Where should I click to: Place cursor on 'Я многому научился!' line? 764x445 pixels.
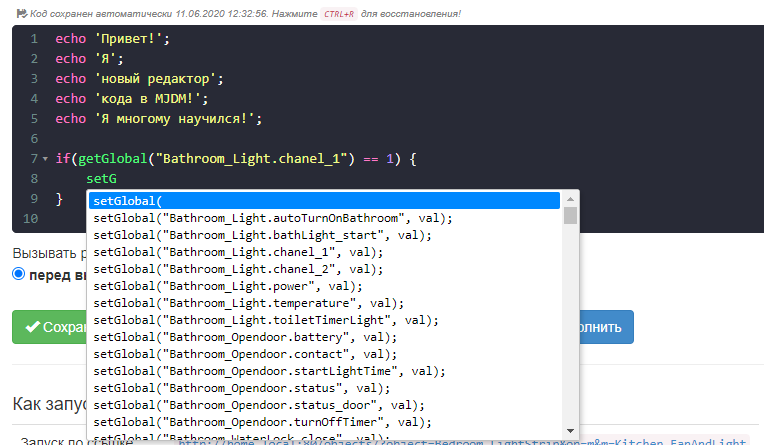coord(158,118)
